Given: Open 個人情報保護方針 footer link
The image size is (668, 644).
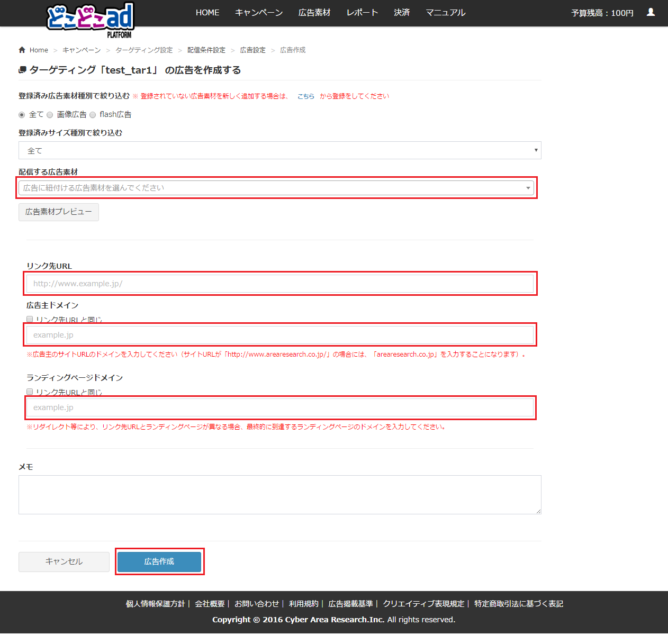Looking at the screenshot, I should point(155,604).
